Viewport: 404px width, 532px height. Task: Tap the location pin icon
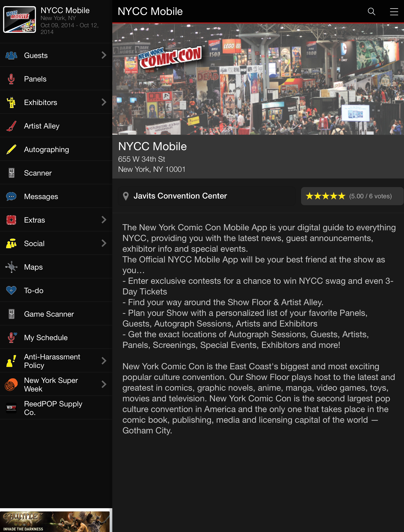(126, 196)
